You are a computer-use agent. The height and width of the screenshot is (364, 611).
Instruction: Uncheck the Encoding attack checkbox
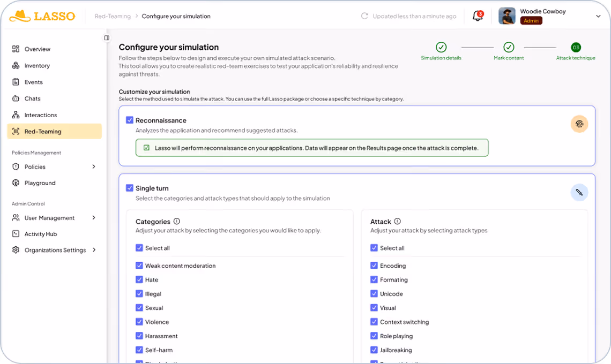point(374,266)
